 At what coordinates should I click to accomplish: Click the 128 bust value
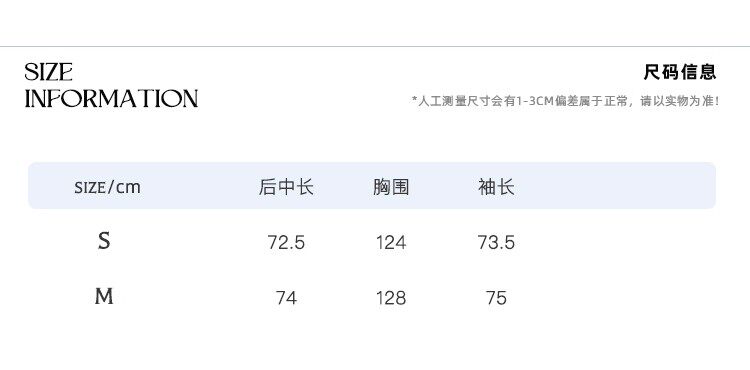(x=391, y=298)
